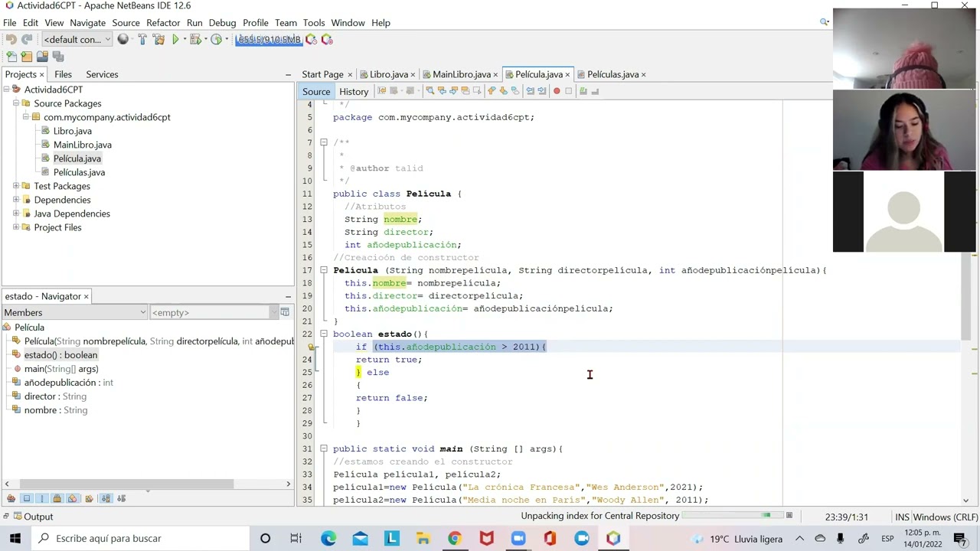Click the Comment icon in editor toolbar
The height and width of the screenshot is (551, 980).
pos(583,91)
